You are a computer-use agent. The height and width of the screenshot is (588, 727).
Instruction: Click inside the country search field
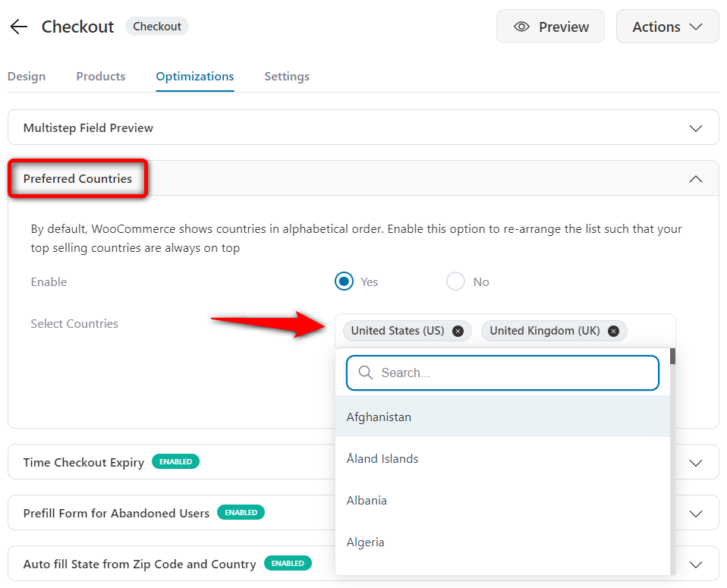point(502,373)
